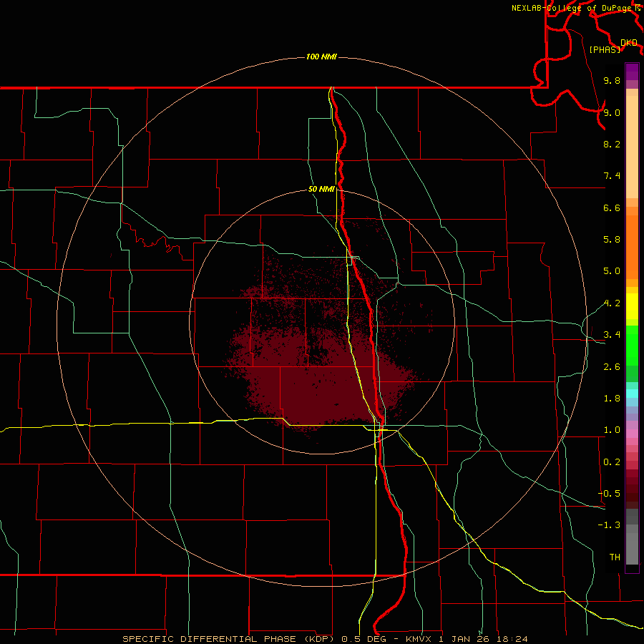Click the -1.3 value on the color scale
The width and height of the screenshot is (644, 644).
pos(609,525)
